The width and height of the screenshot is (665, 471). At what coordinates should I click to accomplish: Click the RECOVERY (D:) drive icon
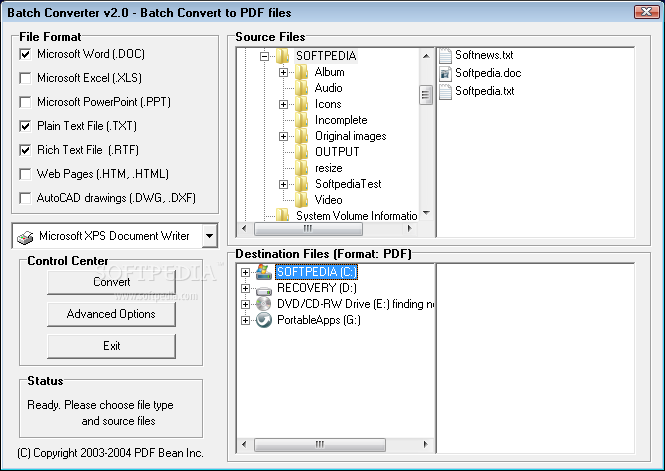click(x=264, y=290)
